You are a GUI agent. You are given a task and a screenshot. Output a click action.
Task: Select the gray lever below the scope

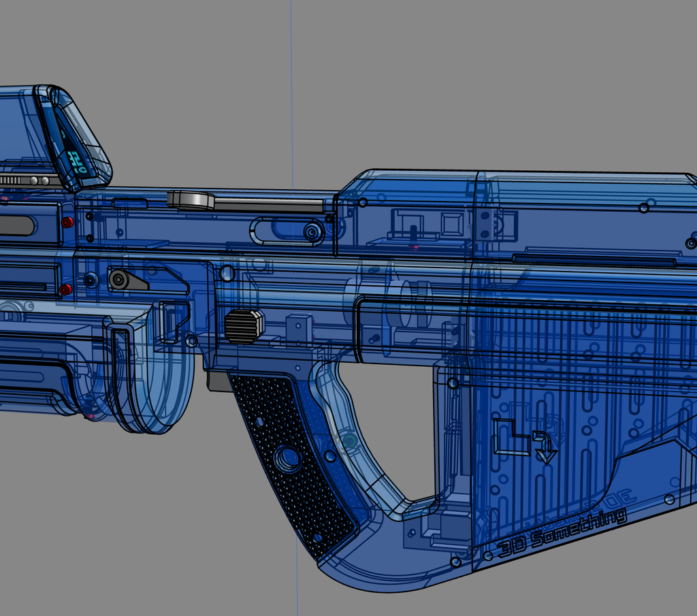pyautogui.click(x=129, y=280)
